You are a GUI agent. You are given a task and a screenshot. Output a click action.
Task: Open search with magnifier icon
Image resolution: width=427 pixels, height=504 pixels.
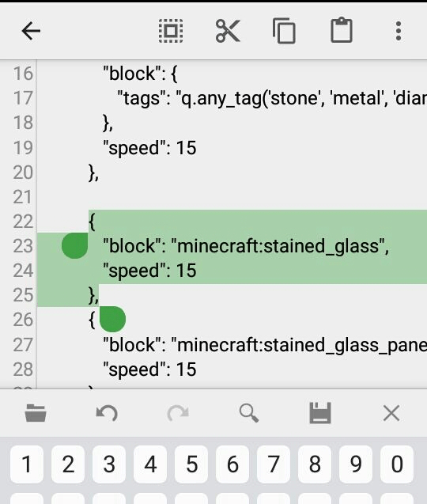point(249,413)
